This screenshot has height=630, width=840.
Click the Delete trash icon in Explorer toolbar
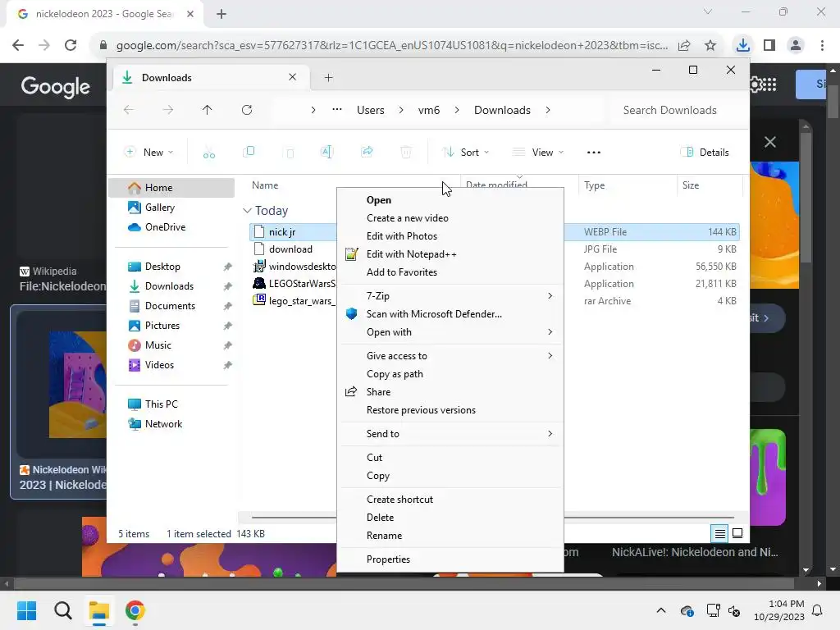tap(406, 152)
